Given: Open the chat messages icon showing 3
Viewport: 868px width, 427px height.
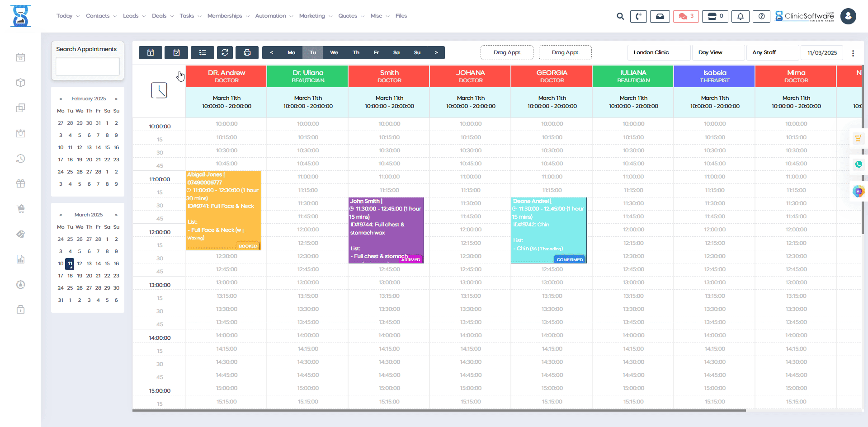Looking at the screenshot, I should pos(685,16).
